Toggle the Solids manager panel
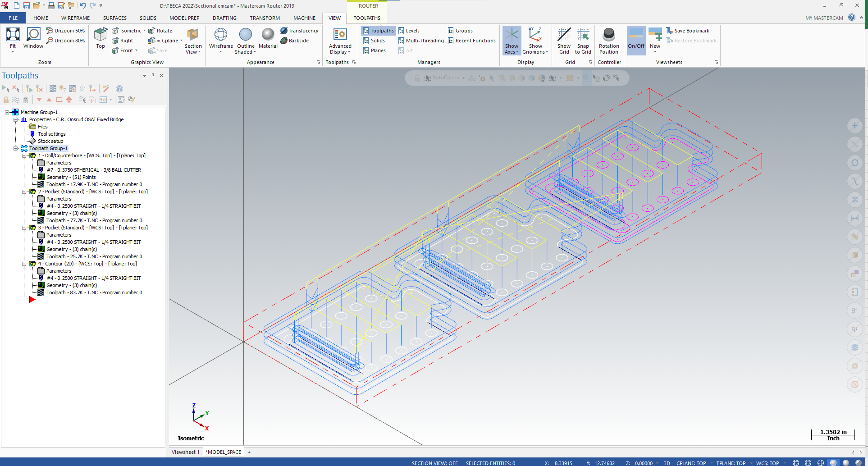Image resolution: width=868 pixels, height=466 pixels. [374, 41]
